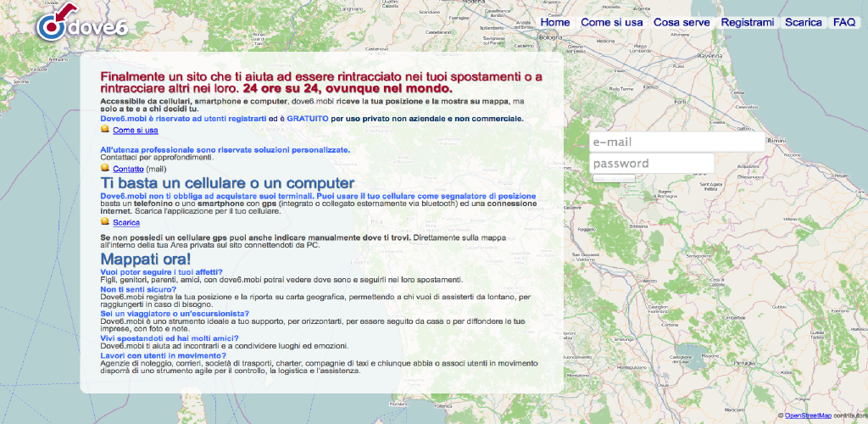The height and width of the screenshot is (424, 868).
Task: Open the Scarica menu item
Action: click(804, 22)
